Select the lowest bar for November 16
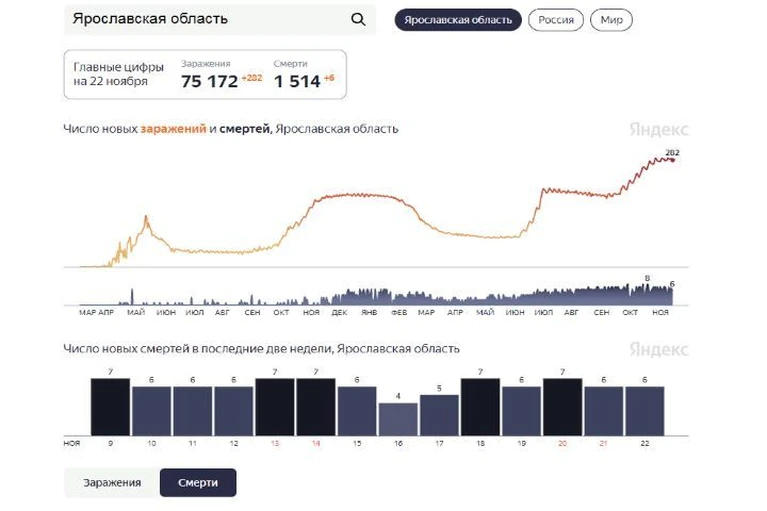 (x=398, y=420)
